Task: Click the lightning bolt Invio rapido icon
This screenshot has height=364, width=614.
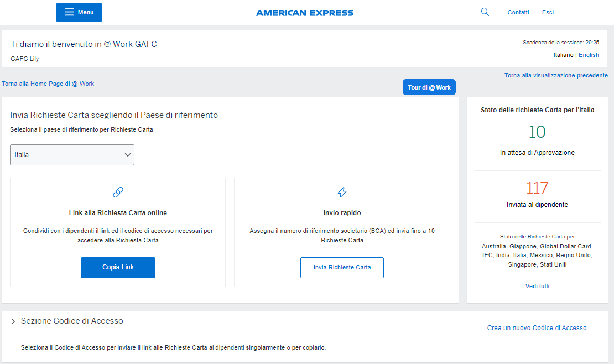Action: click(x=342, y=192)
